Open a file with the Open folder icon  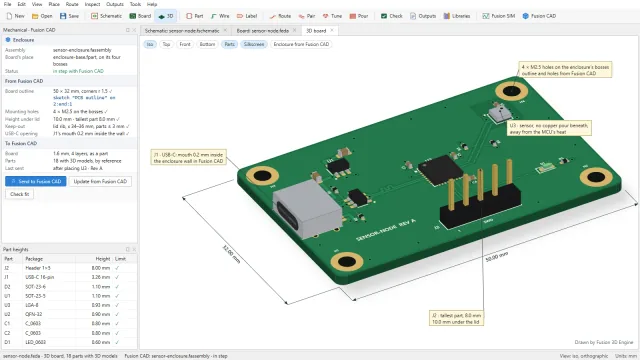coord(42,16)
